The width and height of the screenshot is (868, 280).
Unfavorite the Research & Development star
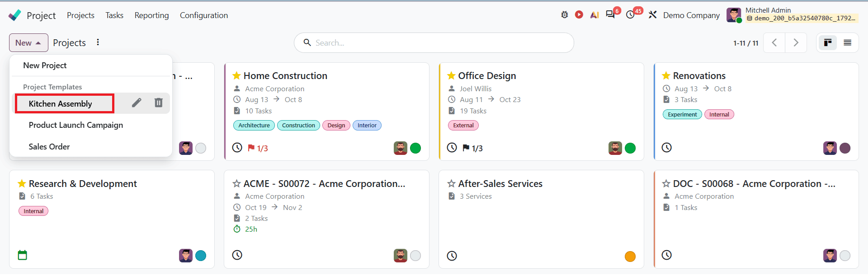coord(22,183)
